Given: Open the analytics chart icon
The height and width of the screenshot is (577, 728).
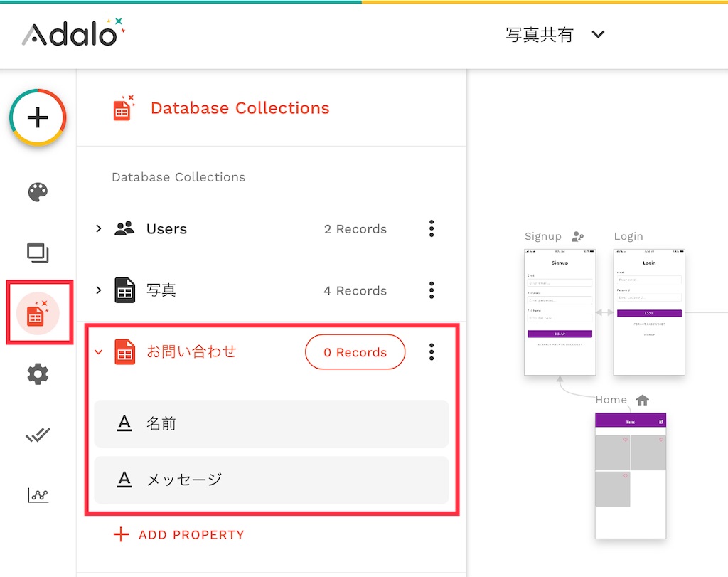Looking at the screenshot, I should coord(38,495).
